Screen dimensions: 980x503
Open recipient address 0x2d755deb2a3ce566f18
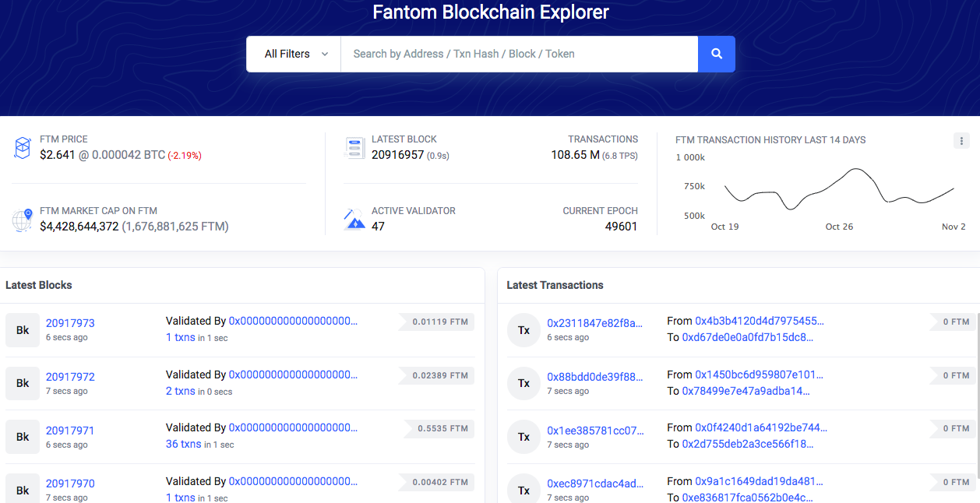coord(747,444)
